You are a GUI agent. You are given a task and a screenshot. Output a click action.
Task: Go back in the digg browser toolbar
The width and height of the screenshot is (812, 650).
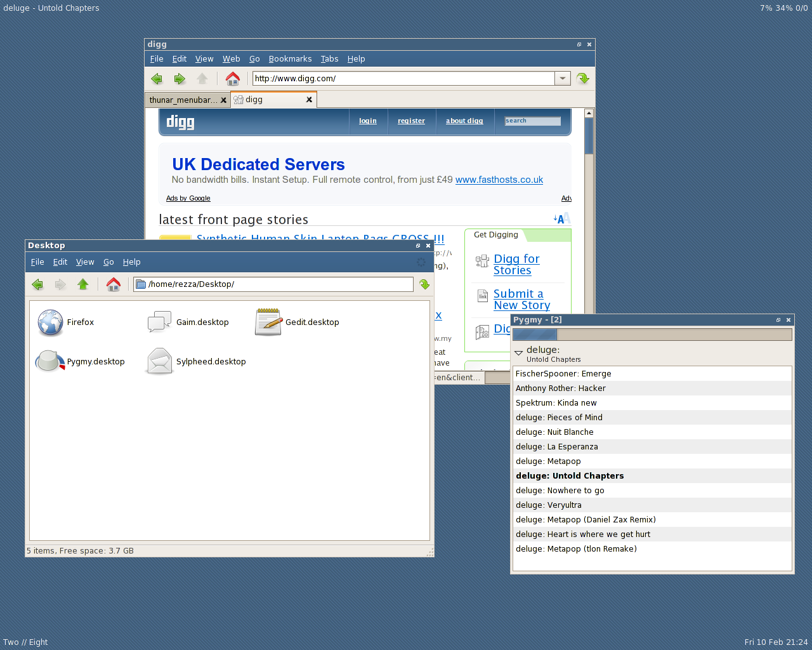157,79
